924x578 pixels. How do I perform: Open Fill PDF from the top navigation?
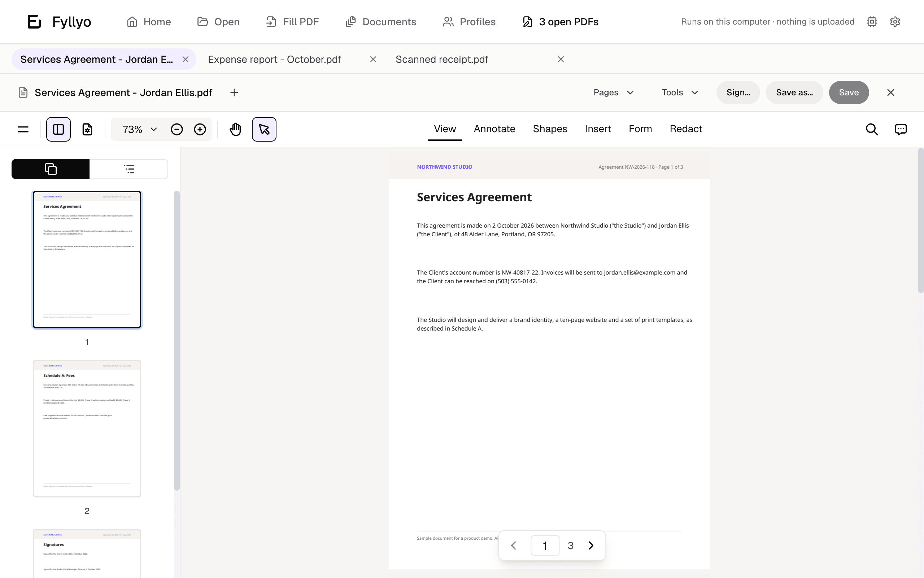[x=292, y=22]
